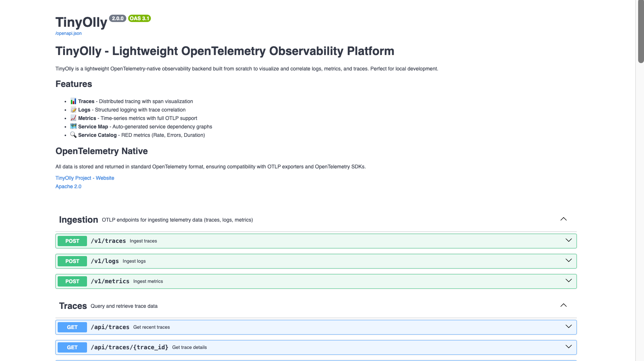Image resolution: width=644 pixels, height=361 pixels.
Task: Open the TinyOlly Project - Website link
Action: tap(85, 178)
